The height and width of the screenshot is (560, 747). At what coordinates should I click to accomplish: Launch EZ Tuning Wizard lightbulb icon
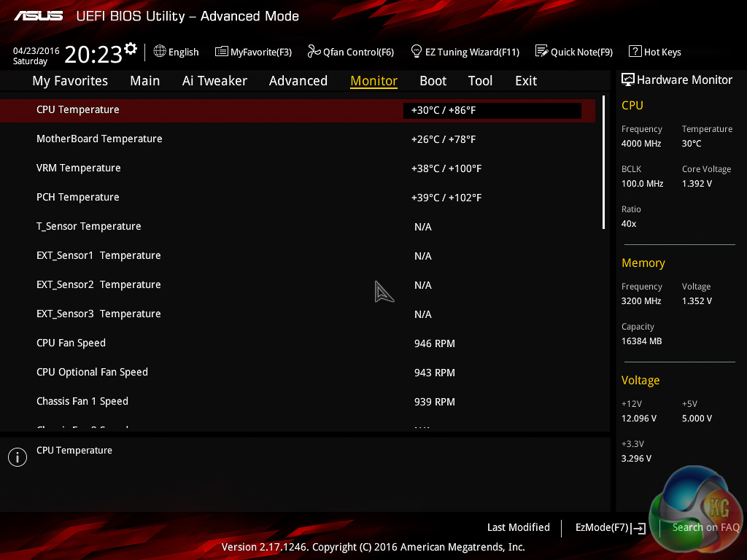[417, 51]
